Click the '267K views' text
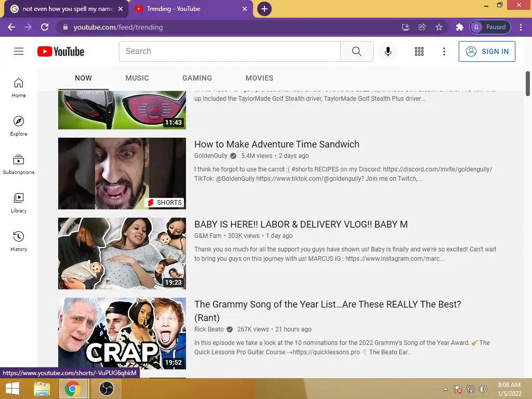Screen dimensions: 532x399 tap(253, 329)
